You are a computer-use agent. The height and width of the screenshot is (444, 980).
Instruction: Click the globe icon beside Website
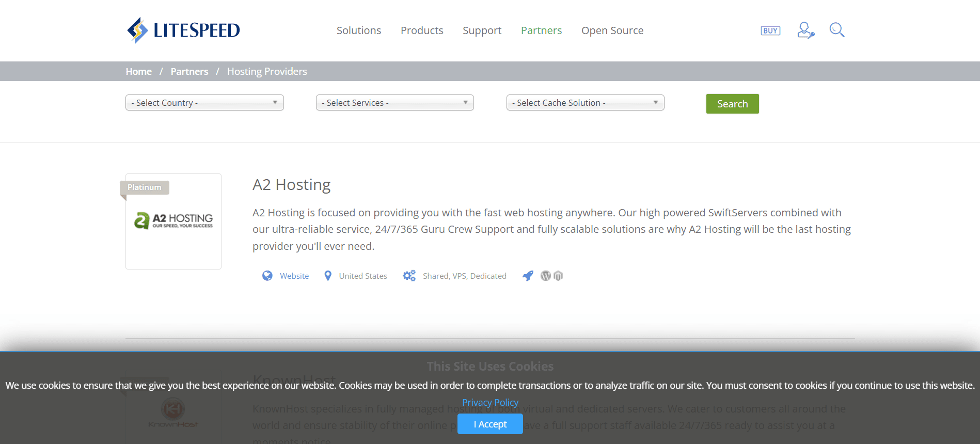tap(267, 276)
